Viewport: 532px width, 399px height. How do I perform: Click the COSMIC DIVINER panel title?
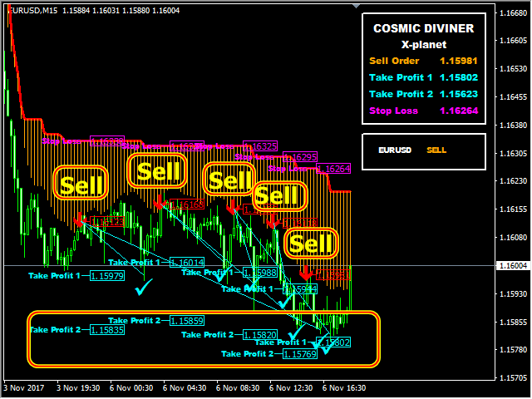tap(423, 28)
